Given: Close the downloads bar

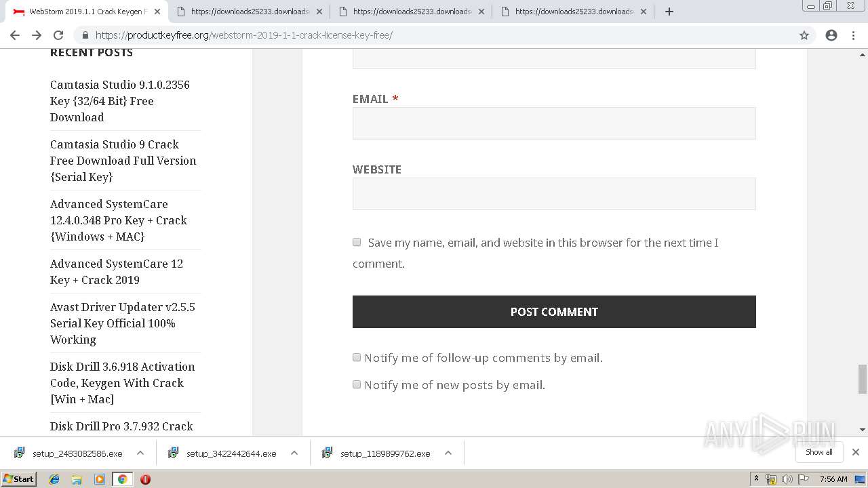Looking at the screenshot, I should tap(856, 452).
